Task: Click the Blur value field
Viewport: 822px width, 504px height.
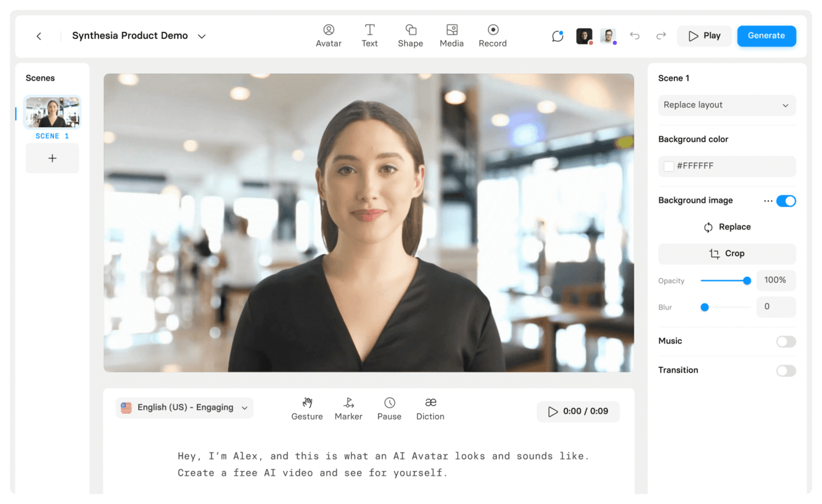Action: tap(776, 307)
